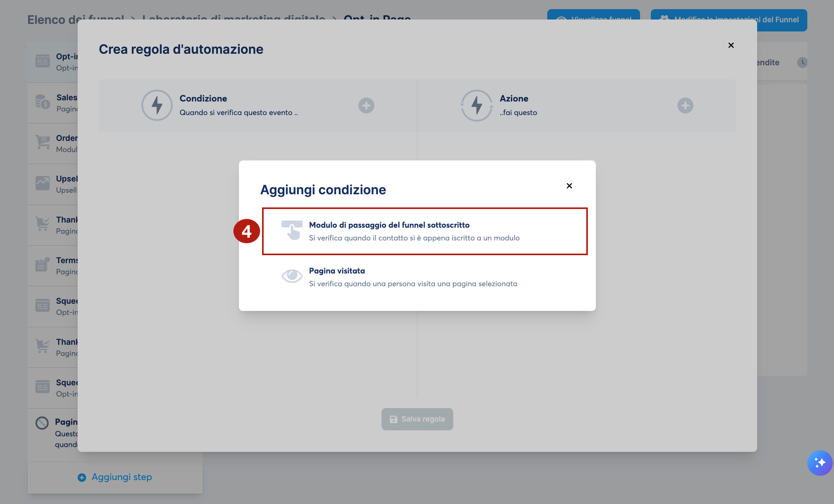Image resolution: width=834 pixels, height=504 pixels.
Task: Open the AI assistant sparkle button
Action: click(820, 463)
